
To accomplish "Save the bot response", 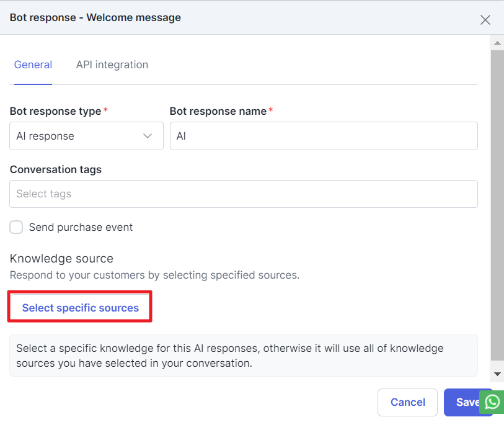I will point(466,402).
